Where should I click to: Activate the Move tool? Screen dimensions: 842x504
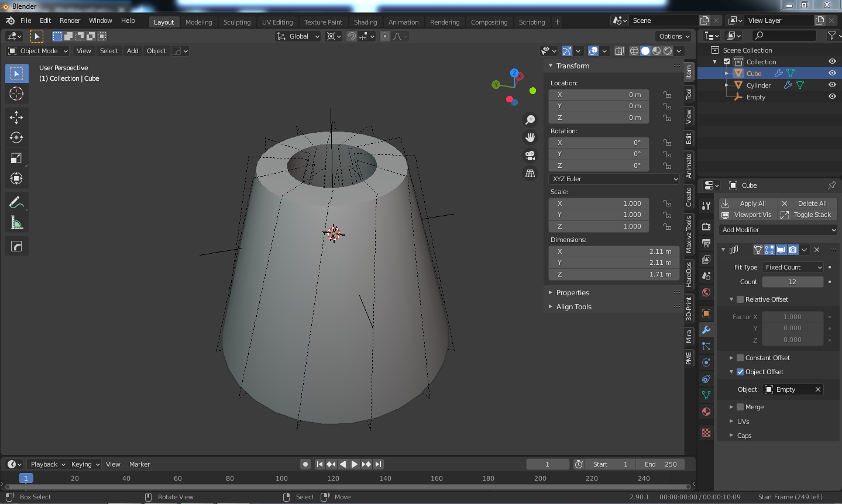coord(16,118)
